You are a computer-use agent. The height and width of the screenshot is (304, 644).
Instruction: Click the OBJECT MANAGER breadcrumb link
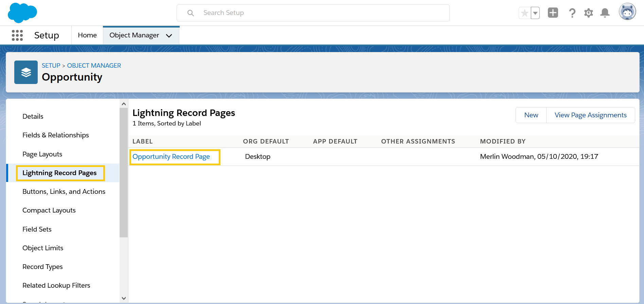click(94, 66)
